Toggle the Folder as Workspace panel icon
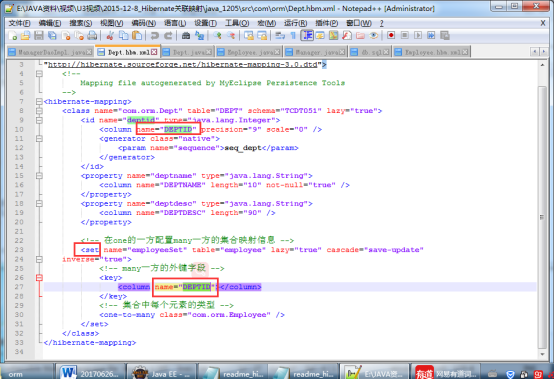554x380 pixels. point(360,35)
